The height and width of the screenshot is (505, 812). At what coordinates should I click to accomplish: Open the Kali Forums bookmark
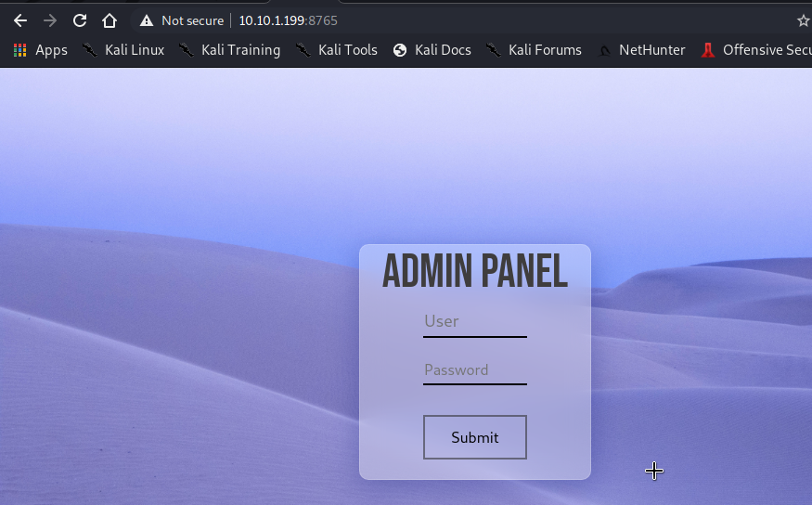coord(545,50)
